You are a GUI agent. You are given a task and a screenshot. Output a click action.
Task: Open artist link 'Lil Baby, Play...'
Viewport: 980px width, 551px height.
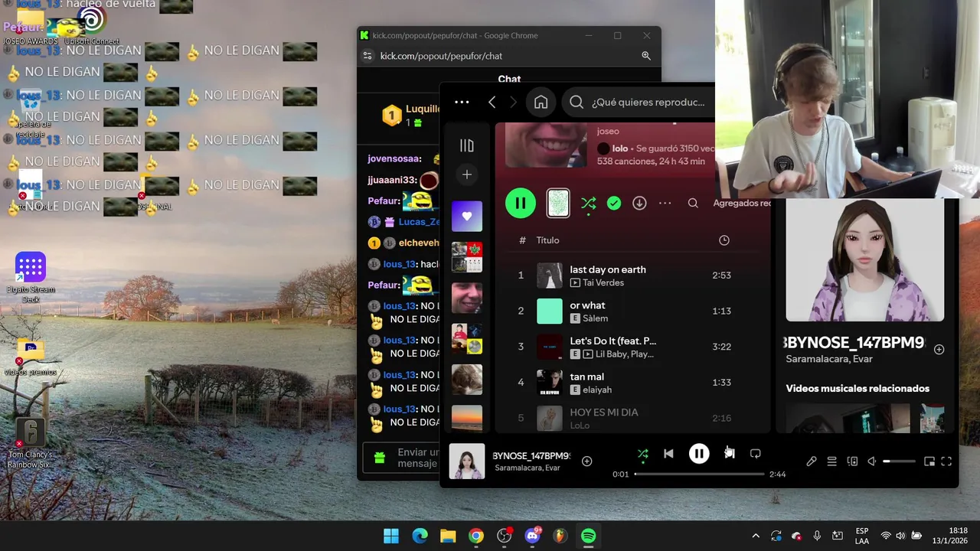pos(624,354)
